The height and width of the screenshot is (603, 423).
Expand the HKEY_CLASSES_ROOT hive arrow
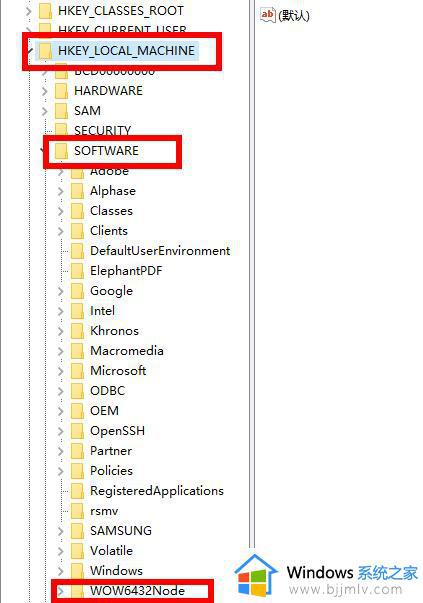tap(28, 11)
